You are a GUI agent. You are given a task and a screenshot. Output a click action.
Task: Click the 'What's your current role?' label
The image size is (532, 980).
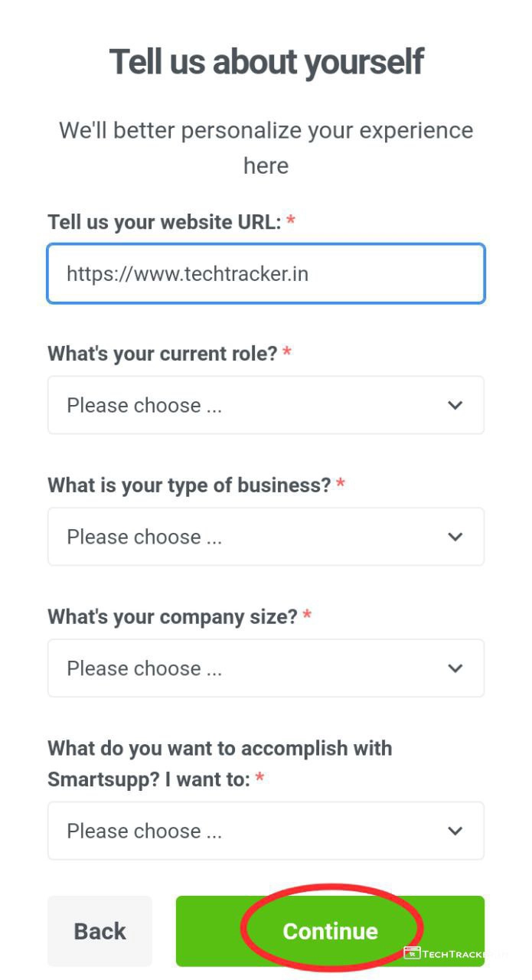162,354
